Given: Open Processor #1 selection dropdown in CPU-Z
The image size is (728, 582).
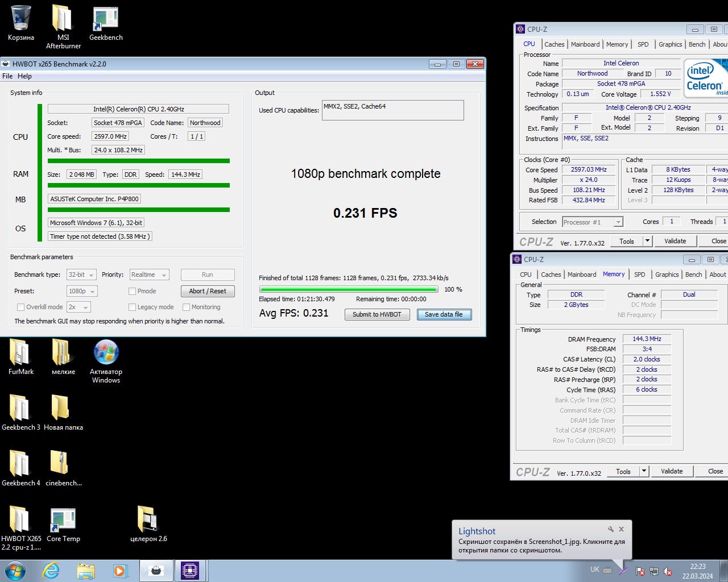Looking at the screenshot, I should [593, 222].
